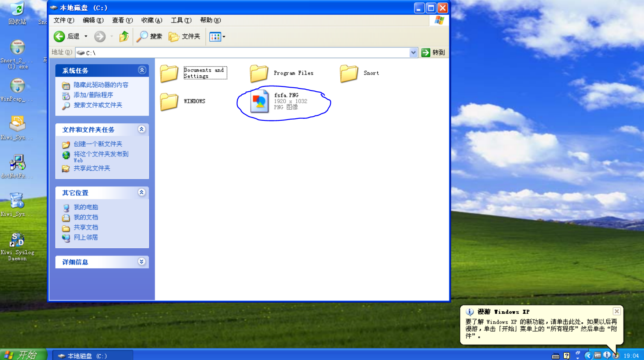
Task: Click the keyboard language bar icon
Action: point(555,356)
